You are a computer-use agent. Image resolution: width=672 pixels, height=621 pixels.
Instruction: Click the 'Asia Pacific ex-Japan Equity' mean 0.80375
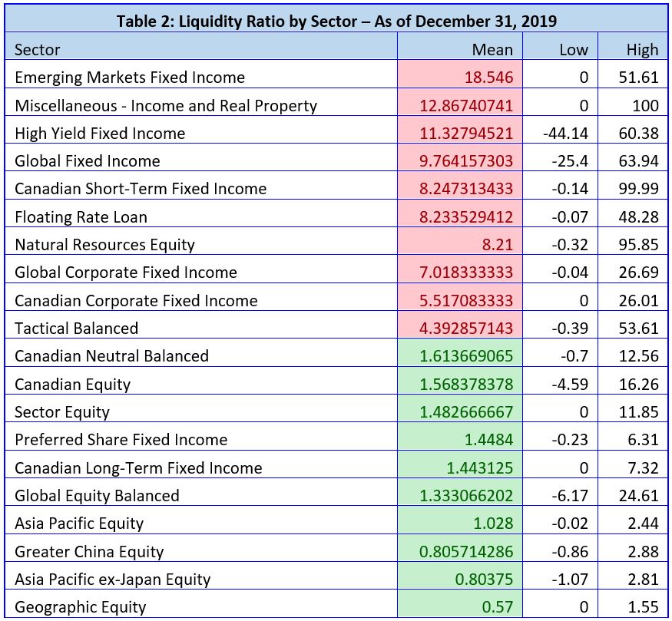pos(483,580)
